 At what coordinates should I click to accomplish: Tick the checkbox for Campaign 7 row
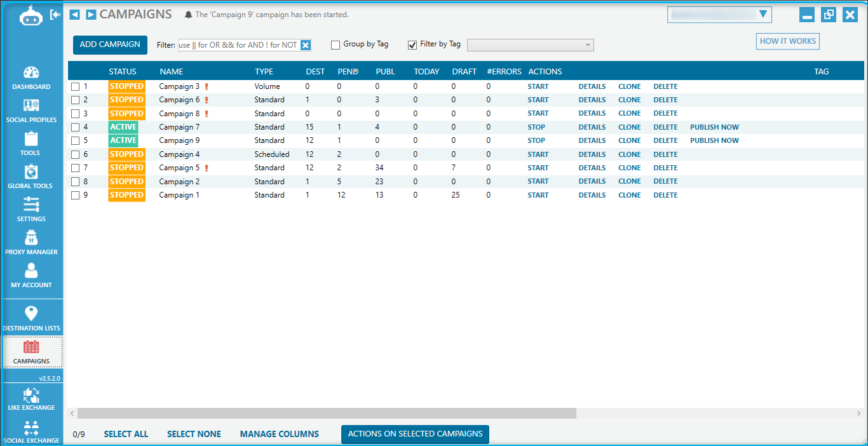(76, 127)
